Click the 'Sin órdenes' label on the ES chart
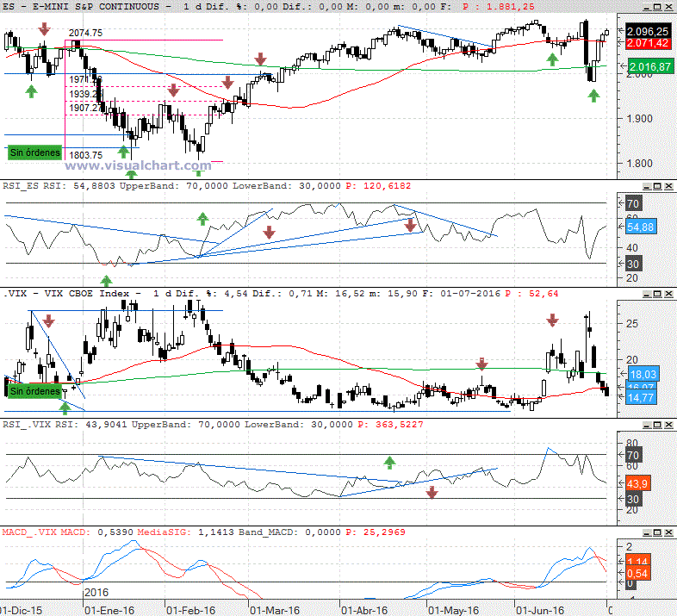 click(x=35, y=152)
